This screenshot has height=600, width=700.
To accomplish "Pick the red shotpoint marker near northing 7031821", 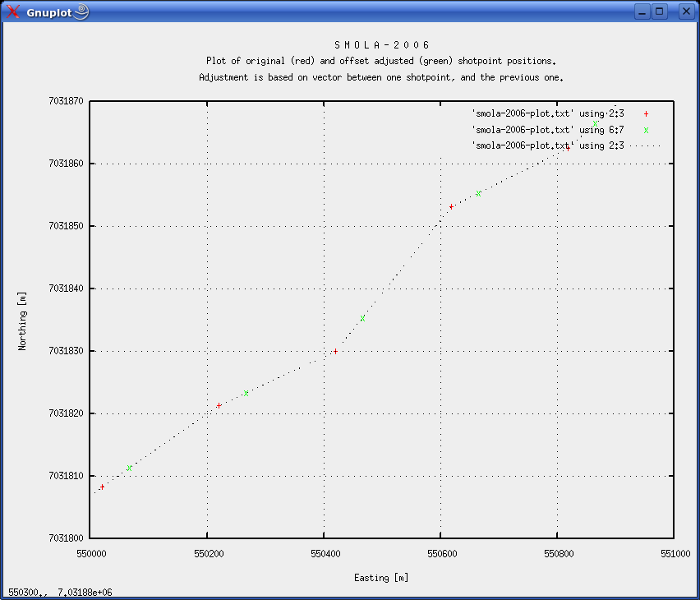I will (219, 405).
